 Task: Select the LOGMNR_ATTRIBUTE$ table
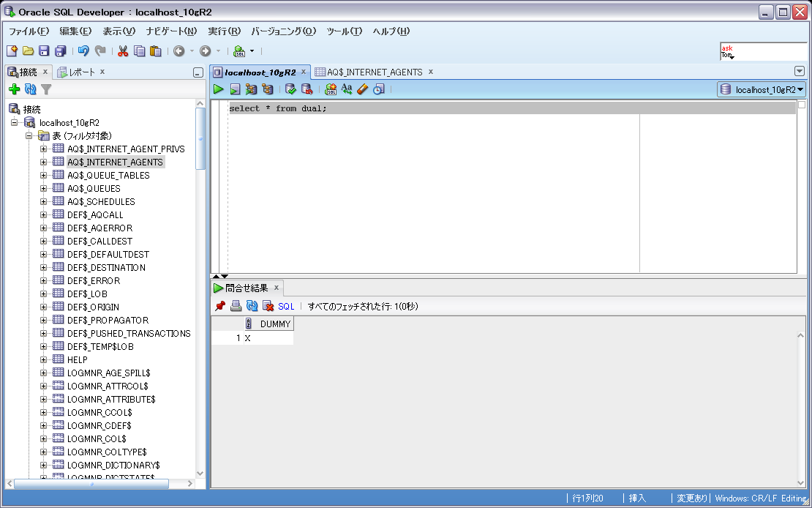tap(111, 399)
